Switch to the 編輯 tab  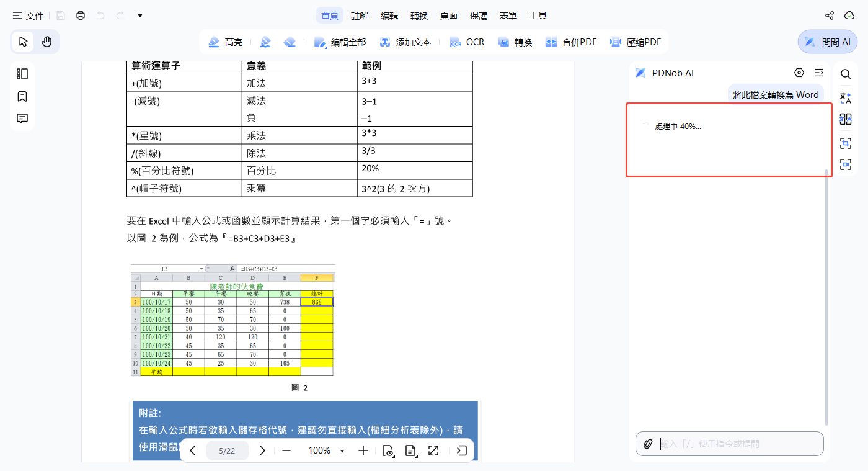(x=389, y=16)
